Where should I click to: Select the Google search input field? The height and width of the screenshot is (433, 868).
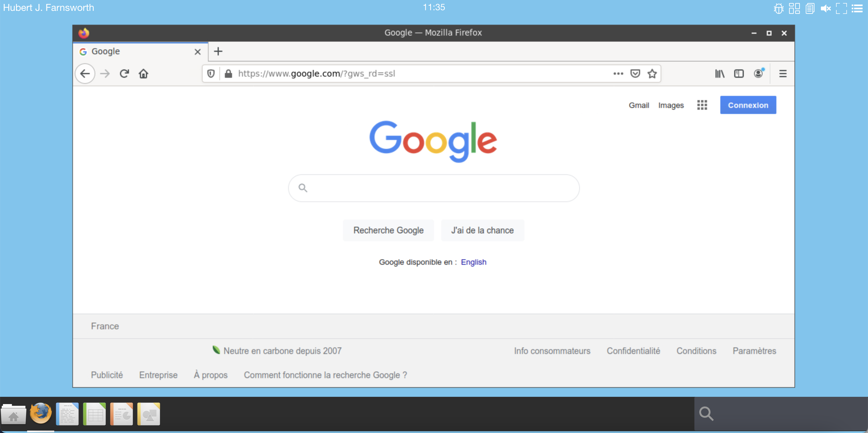[x=433, y=188]
